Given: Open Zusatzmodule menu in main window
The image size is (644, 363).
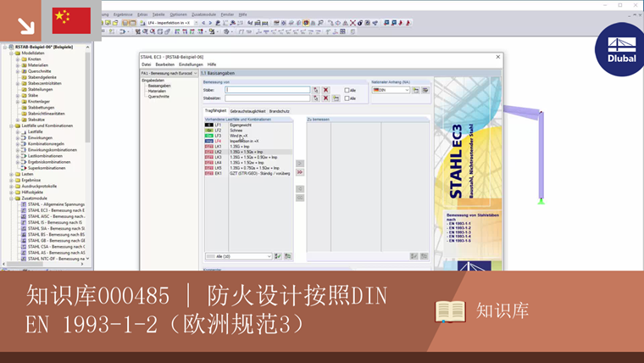Looking at the screenshot, I should [203, 14].
